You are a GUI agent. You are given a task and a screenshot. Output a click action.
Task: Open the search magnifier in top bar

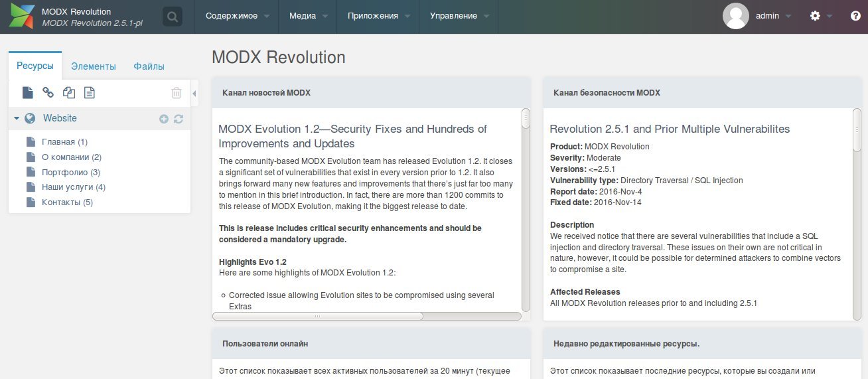[x=173, y=17]
